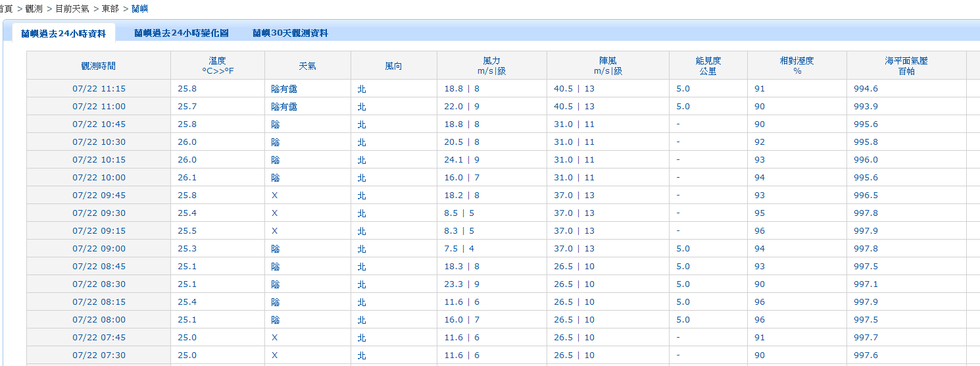Viewport: 980px width, 366px height.
Task: Click the 觀測時間 column header
Action: [99, 66]
